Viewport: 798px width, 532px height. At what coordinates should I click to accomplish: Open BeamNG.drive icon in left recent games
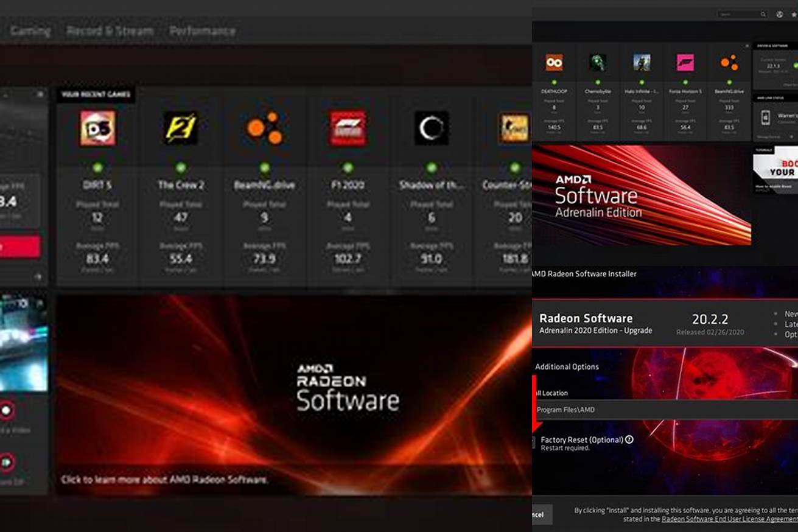coord(264,128)
